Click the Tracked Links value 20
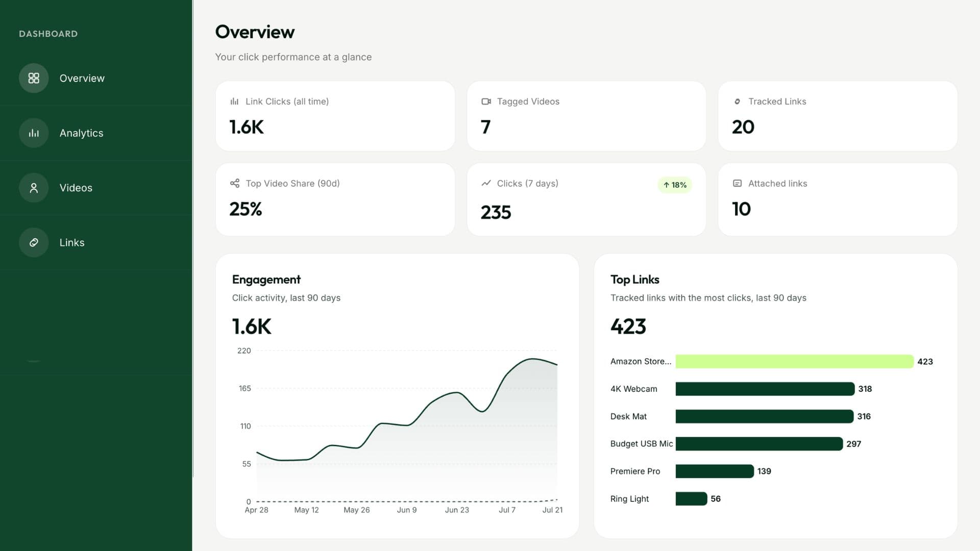 (x=743, y=127)
